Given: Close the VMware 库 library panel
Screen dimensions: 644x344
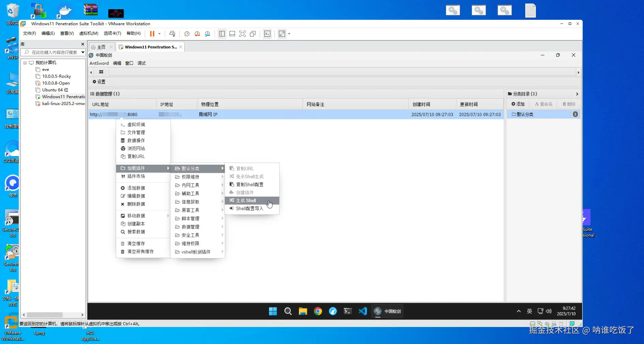Looking at the screenshot, I should [82, 44].
